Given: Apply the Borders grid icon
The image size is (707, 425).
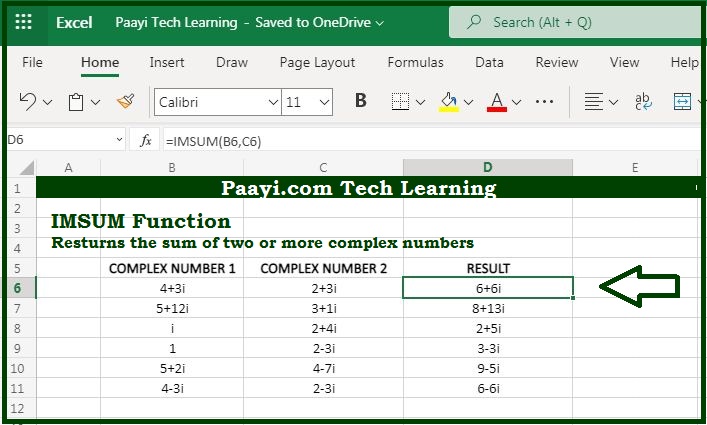Looking at the screenshot, I should (400, 102).
